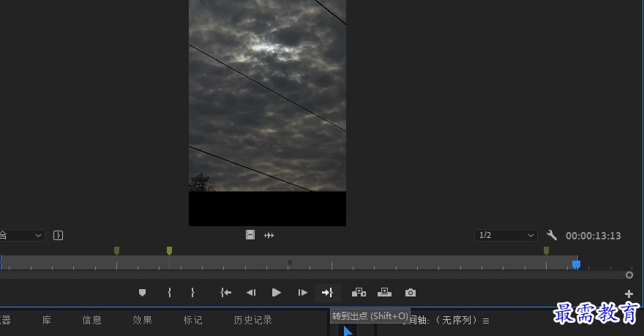Viewport: 644px width, 336px height.
Task: Select Drag Video Only filmstrip icon
Action: 250,235
